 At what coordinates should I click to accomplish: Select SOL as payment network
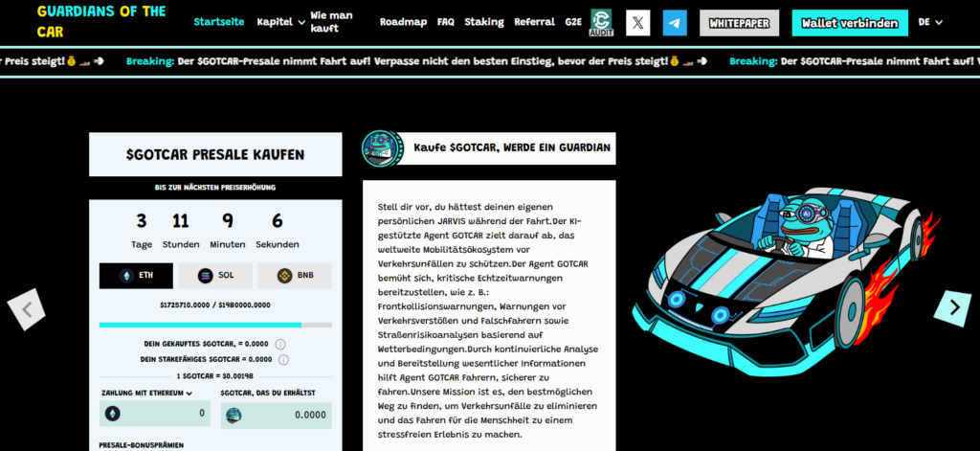pyautogui.click(x=215, y=276)
